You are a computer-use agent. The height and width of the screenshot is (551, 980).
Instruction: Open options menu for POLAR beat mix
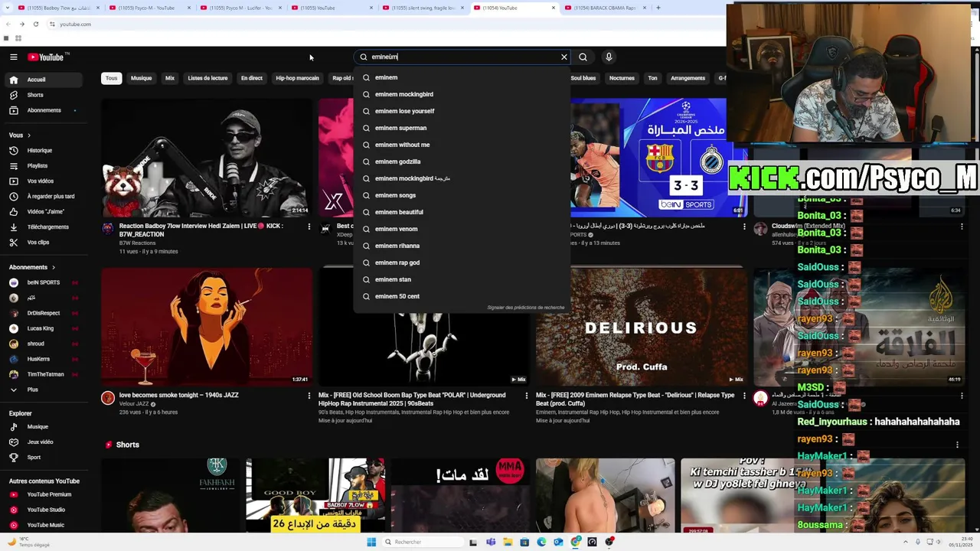point(526,396)
